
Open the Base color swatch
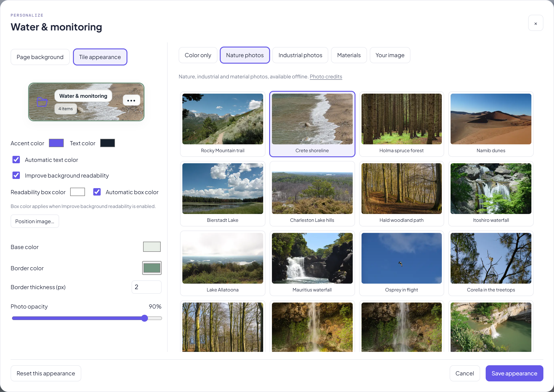[x=152, y=247]
